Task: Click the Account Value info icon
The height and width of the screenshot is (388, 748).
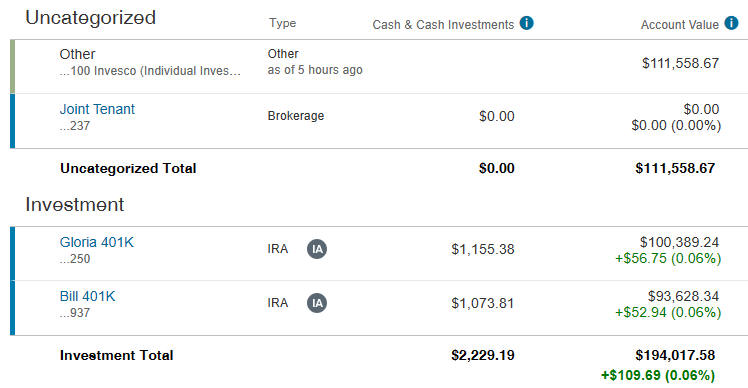Action: (x=731, y=23)
